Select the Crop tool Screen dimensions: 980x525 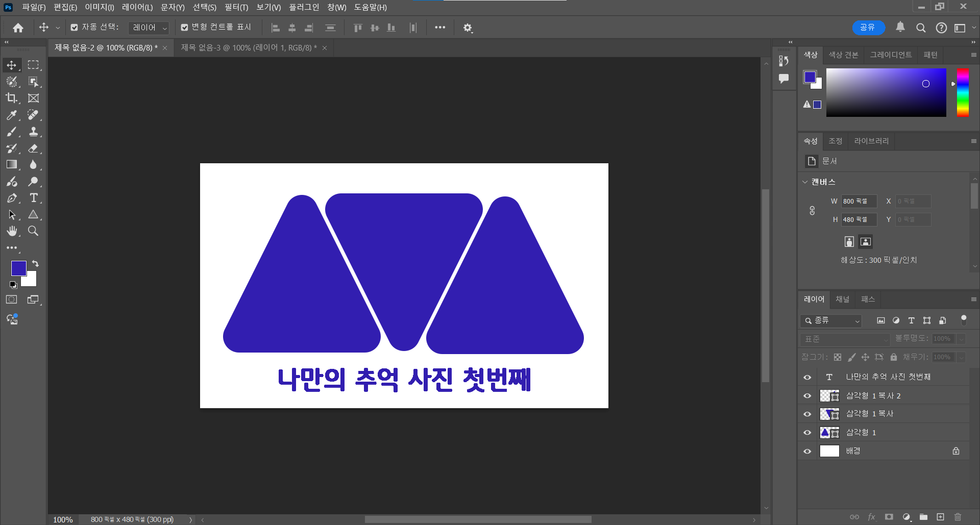[12, 98]
